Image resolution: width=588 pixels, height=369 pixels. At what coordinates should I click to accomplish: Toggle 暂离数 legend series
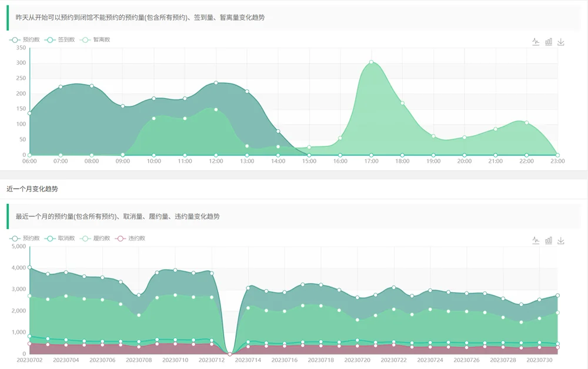(x=95, y=40)
